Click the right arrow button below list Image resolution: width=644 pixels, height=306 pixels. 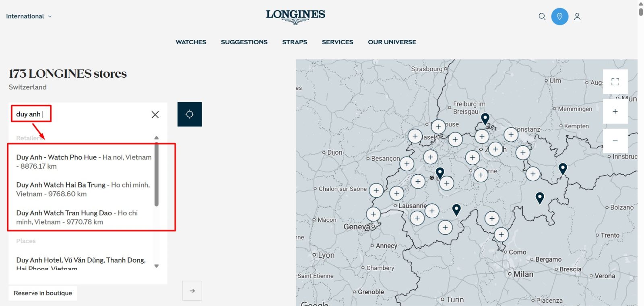(192, 291)
